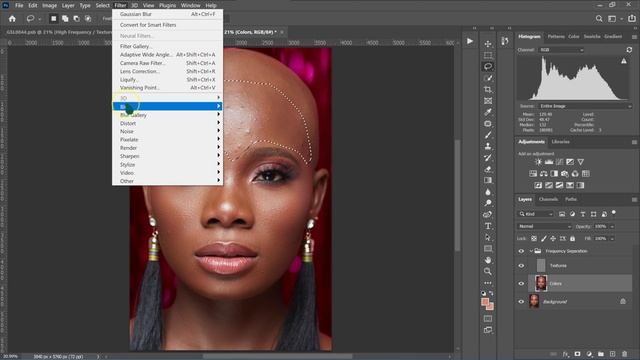Open the Image menu
Viewport: 640px width, 360px height.
pyautogui.click(x=49, y=5)
